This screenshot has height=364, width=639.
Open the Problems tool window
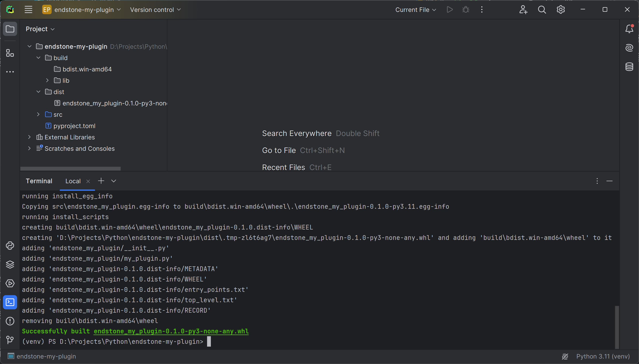(x=10, y=321)
